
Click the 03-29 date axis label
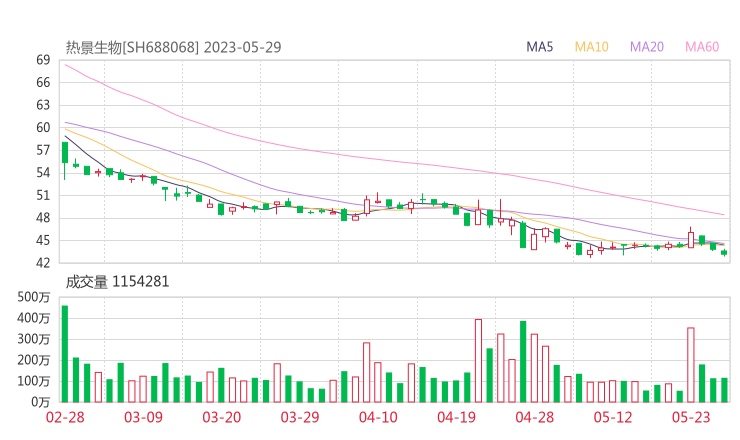click(300, 417)
